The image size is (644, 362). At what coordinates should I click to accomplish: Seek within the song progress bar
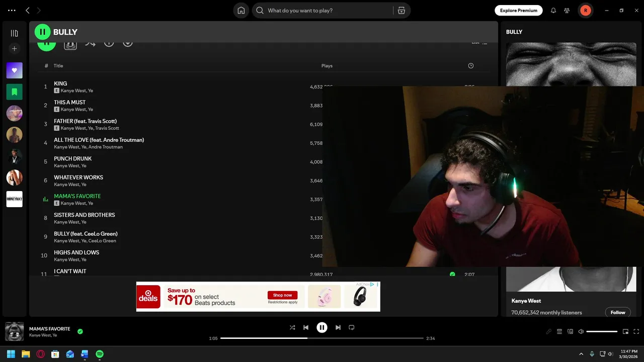pyautogui.click(x=322, y=338)
